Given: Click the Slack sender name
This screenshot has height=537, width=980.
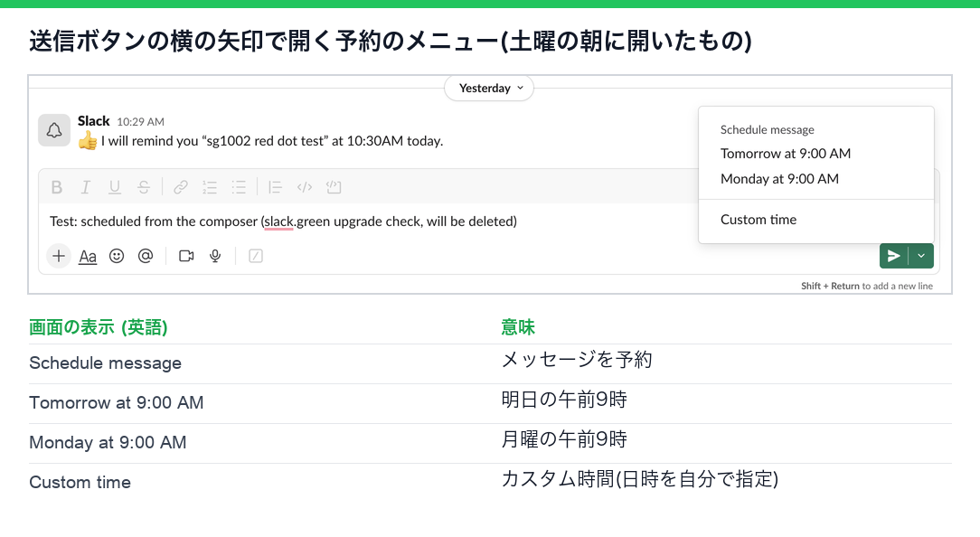Looking at the screenshot, I should [x=94, y=120].
